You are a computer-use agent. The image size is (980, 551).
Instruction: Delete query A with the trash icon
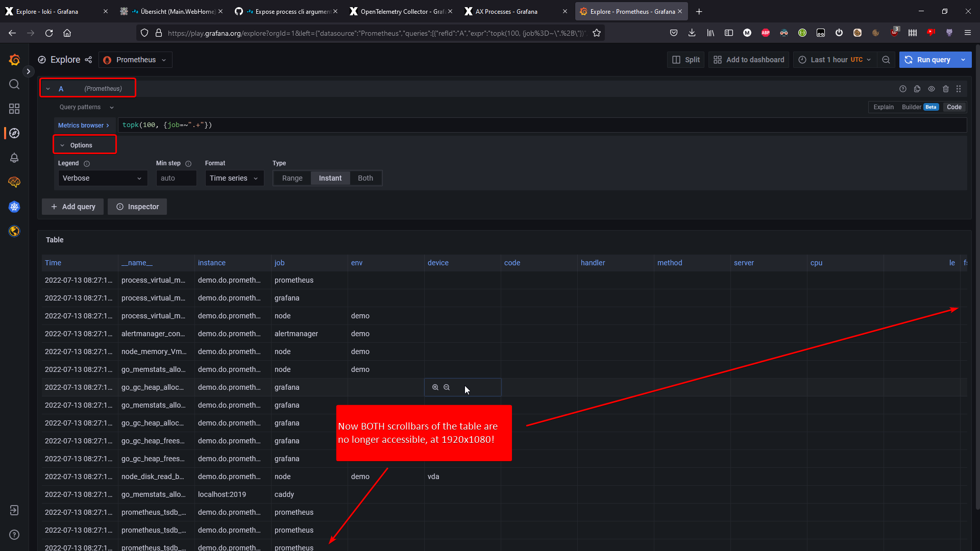click(945, 89)
